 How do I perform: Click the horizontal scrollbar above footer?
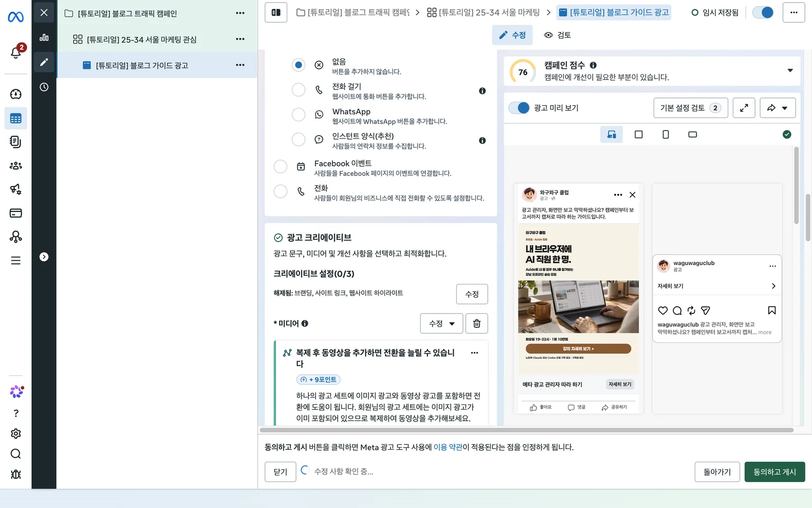[526, 430]
